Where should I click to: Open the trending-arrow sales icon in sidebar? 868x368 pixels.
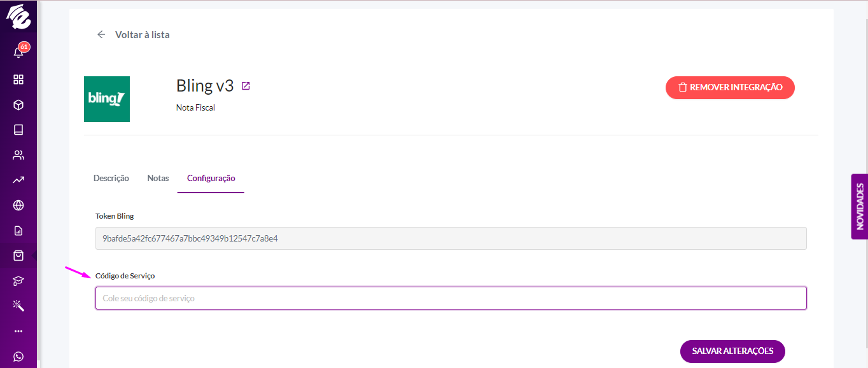[x=18, y=180]
